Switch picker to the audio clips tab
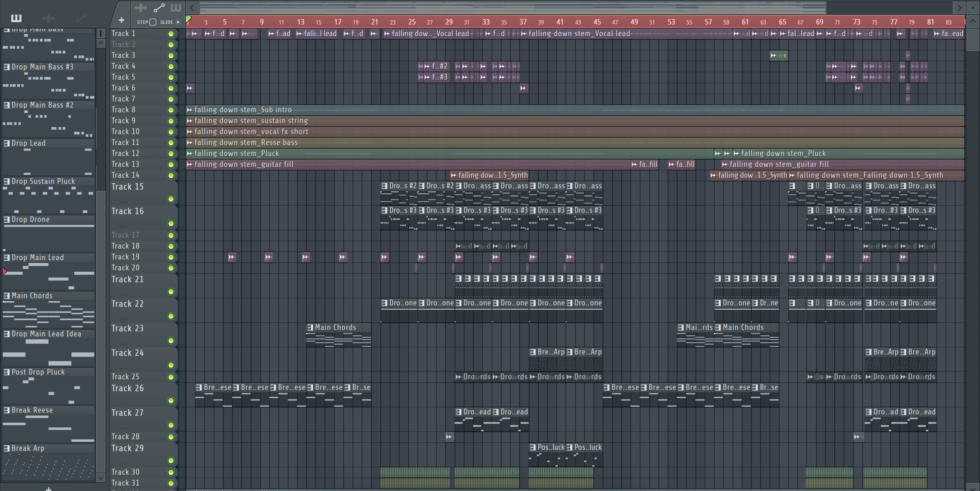Image resolution: width=980 pixels, height=491 pixels. [49, 18]
